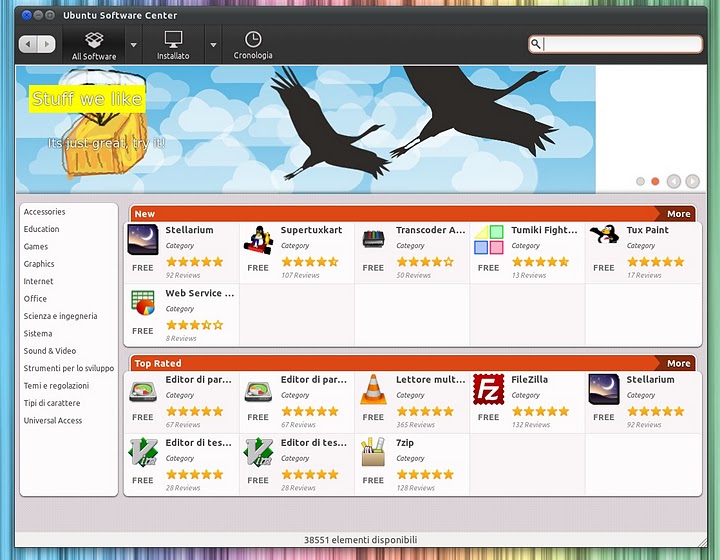Click the Web Service spreadsheet icon
This screenshot has width=720, height=560.
pyautogui.click(x=143, y=303)
